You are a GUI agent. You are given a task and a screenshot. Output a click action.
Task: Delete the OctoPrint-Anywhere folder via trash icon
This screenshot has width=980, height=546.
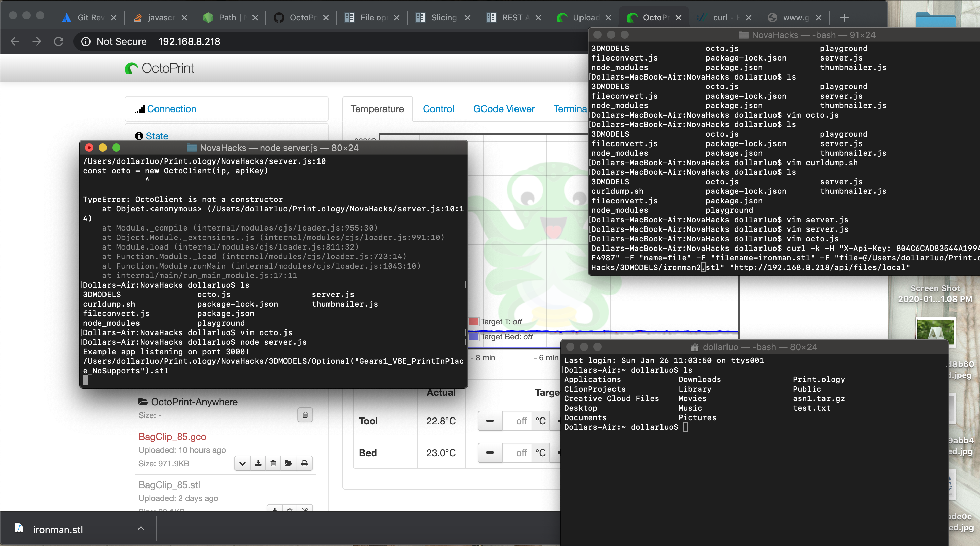[x=305, y=415]
